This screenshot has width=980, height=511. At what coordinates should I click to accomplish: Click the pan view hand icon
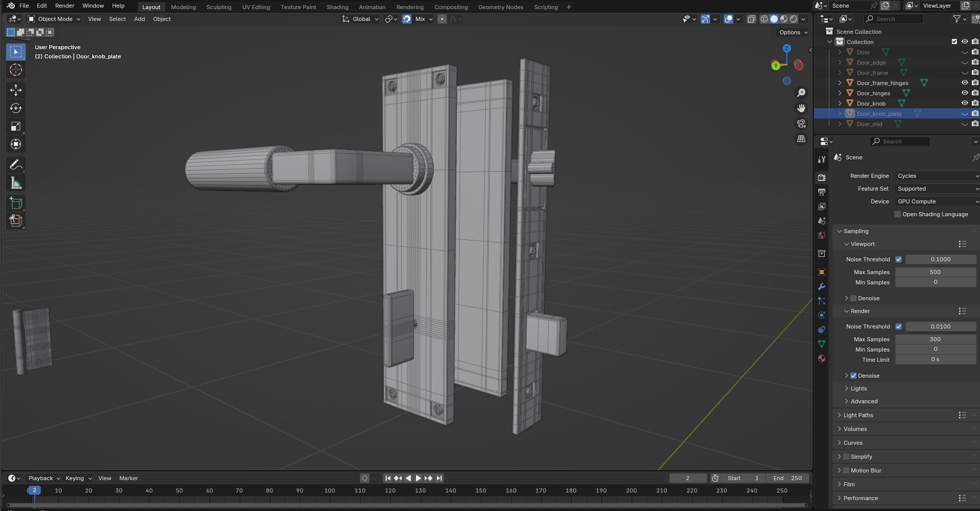click(x=801, y=108)
